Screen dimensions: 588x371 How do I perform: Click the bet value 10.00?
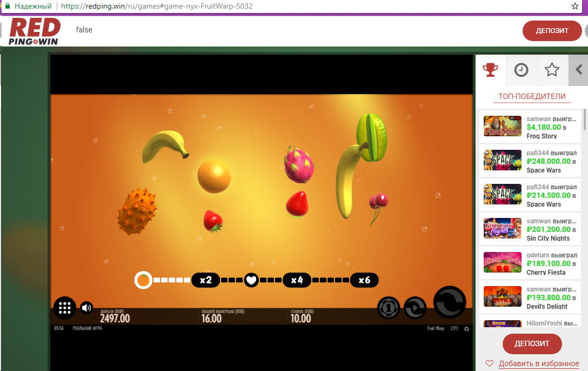(300, 319)
